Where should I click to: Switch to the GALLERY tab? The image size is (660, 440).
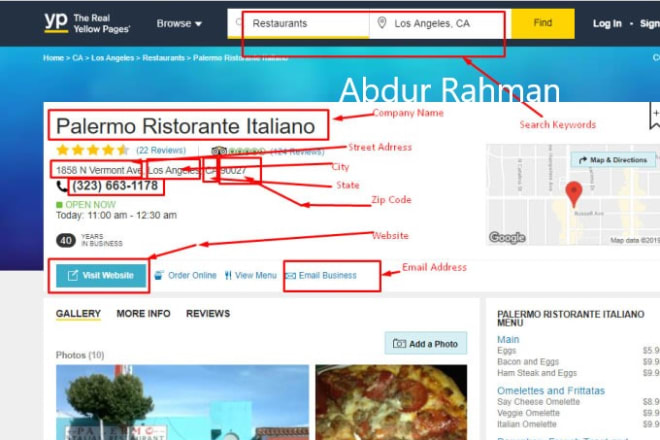click(78, 314)
